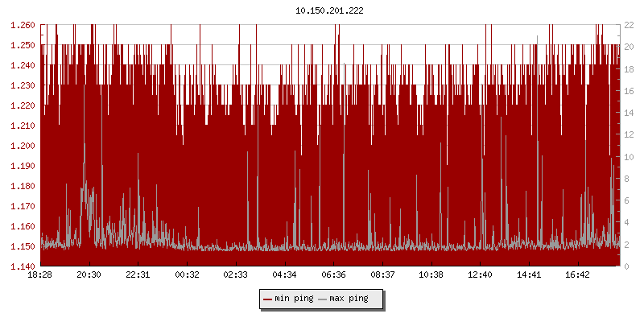
Task: Select the 08:37 time axis label
Action: (382, 275)
